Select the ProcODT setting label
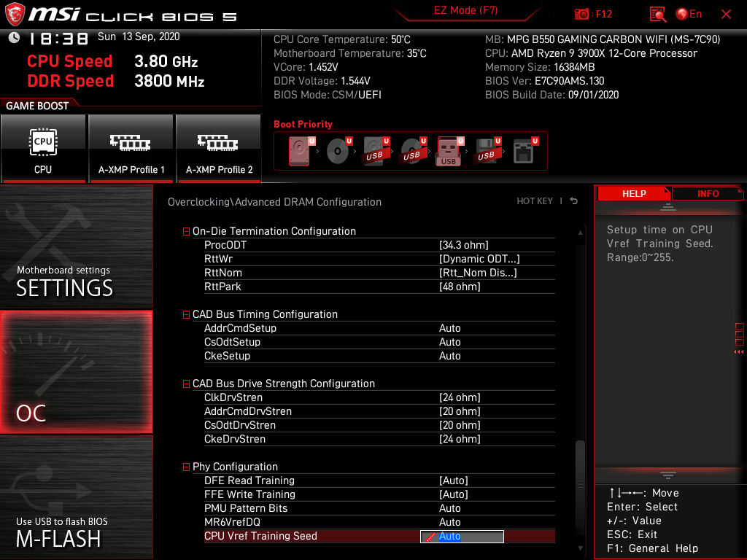The height and width of the screenshot is (560, 747). [x=225, y=245]
